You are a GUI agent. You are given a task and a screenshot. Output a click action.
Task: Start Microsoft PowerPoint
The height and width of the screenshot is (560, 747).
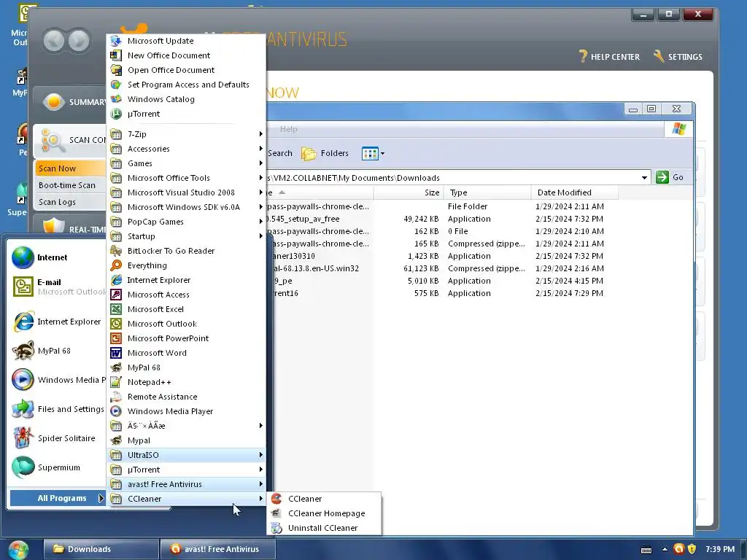(186, 338)
